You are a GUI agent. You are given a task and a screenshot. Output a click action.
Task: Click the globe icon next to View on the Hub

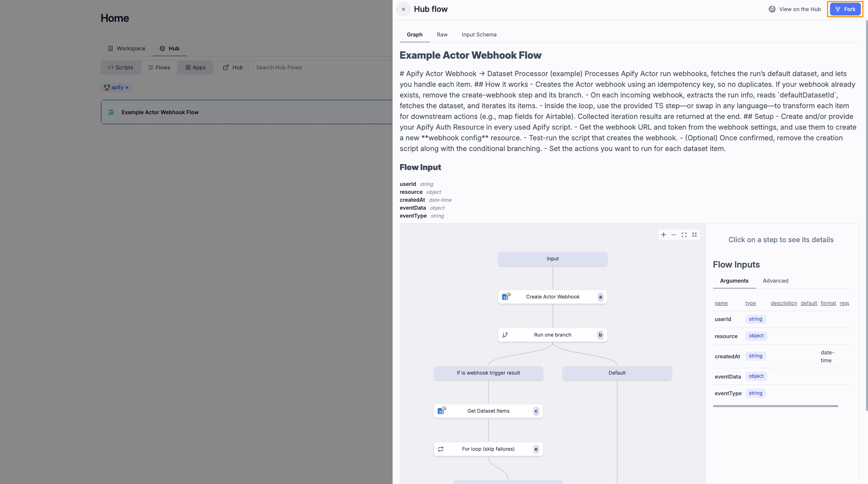coord(772,9)
